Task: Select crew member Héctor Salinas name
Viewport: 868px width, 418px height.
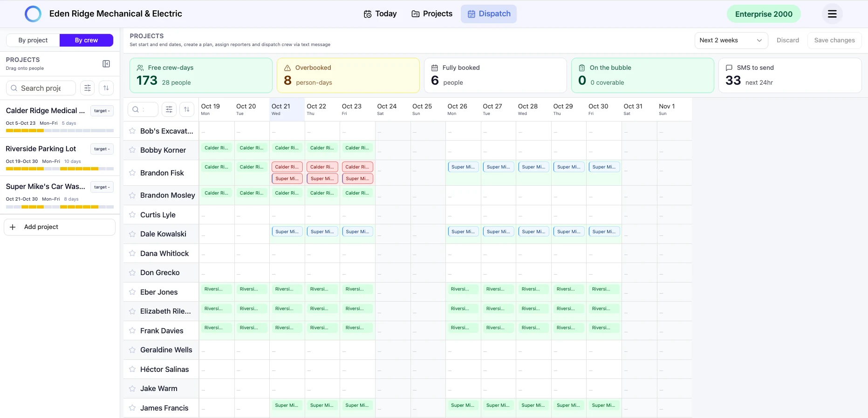Action: [x=164, y=370]
